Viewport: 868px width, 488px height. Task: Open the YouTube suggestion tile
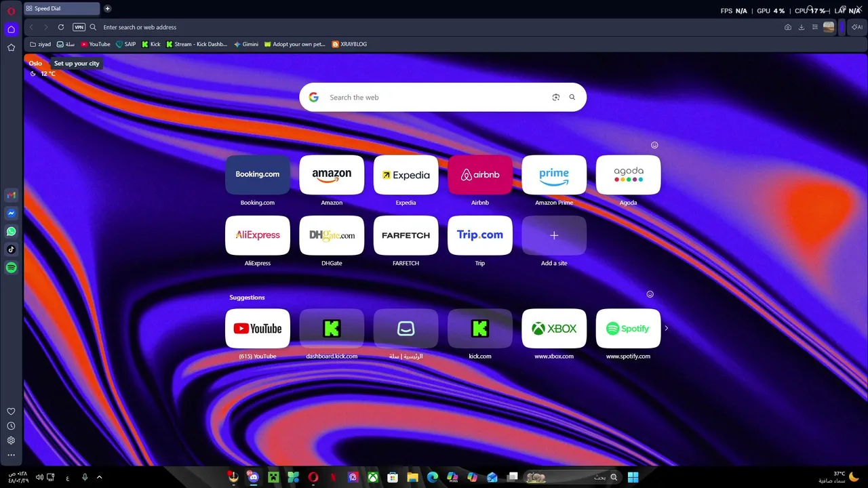pyautogui.click(x=258, y=329)
